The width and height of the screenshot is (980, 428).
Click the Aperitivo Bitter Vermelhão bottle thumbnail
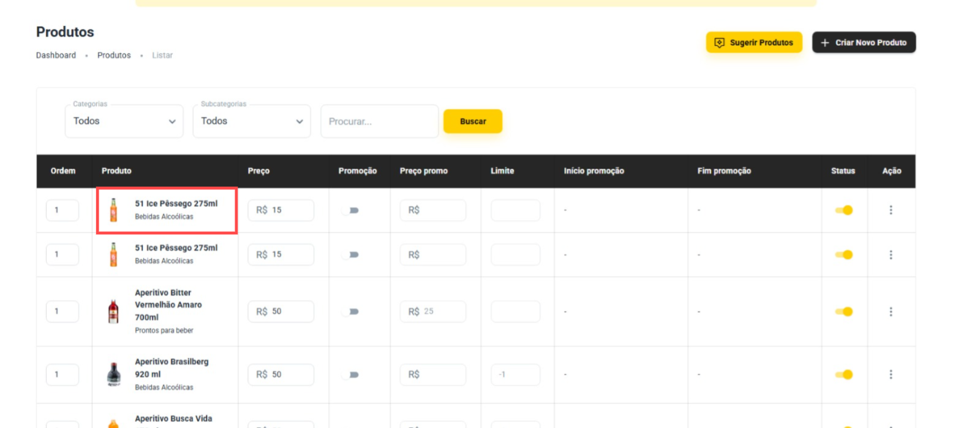click(x=113, y=311)
